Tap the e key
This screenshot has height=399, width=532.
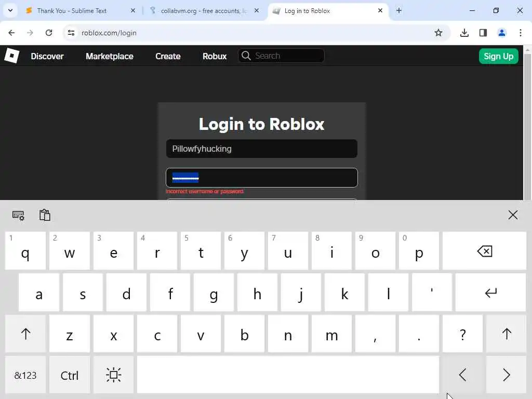(x=113, y=251)
